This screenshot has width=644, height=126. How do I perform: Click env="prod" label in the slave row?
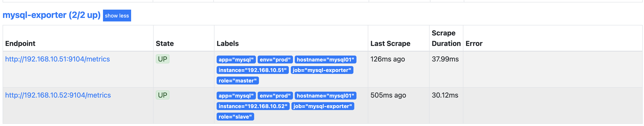tap(275, 96)
